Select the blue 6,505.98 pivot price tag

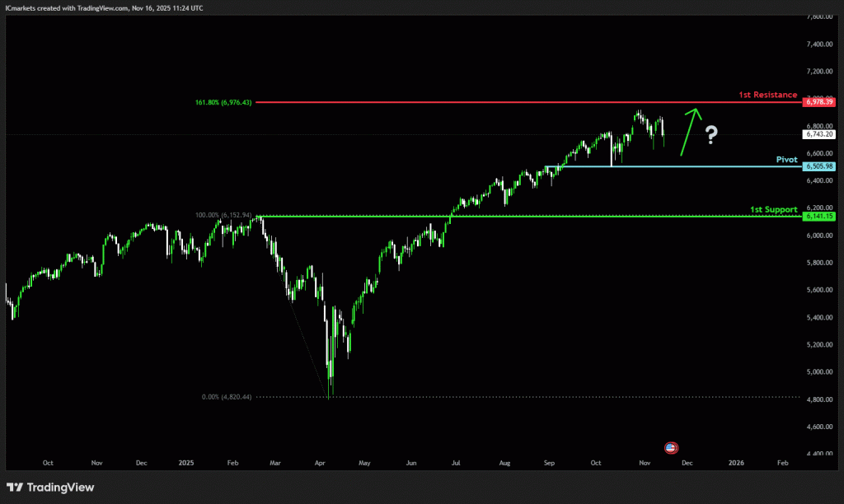tap(818, 166)
